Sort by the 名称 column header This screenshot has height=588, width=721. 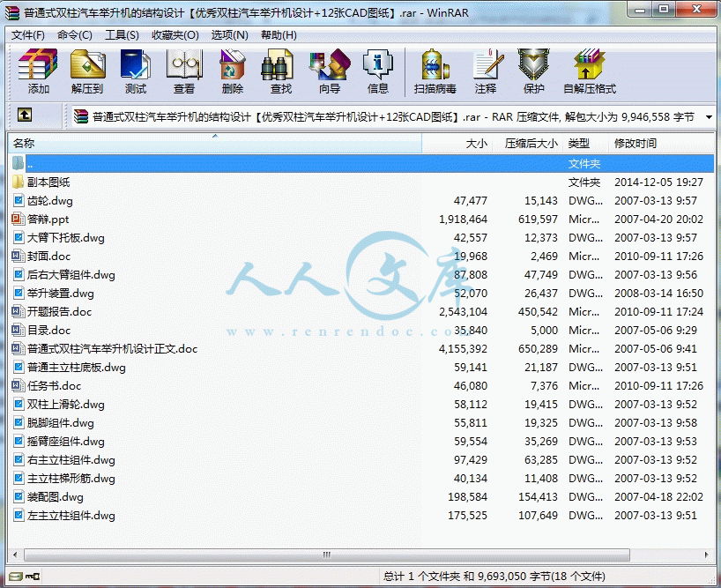[x=215, y=144]
